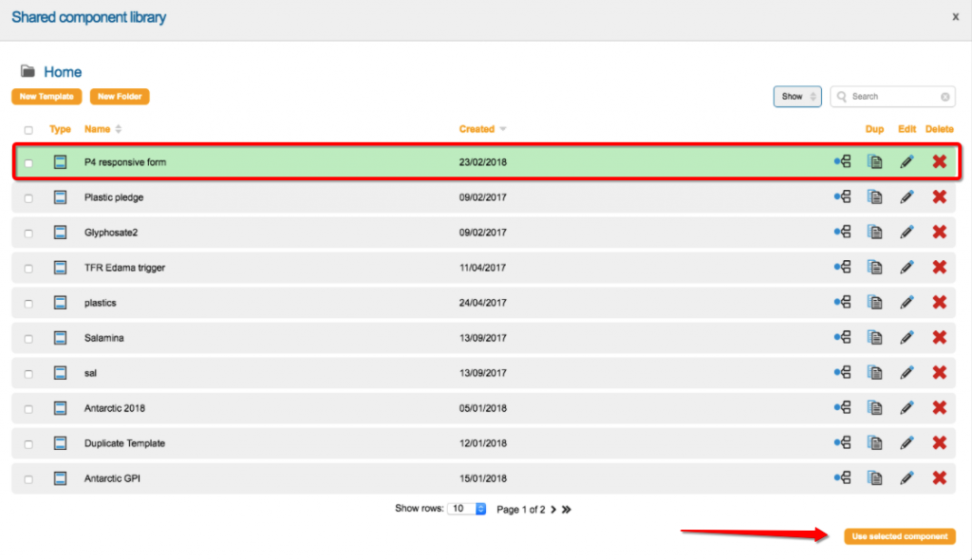Edit the Salamina template with pencil icon
This screenshot has width=972, height=560.
907,338
